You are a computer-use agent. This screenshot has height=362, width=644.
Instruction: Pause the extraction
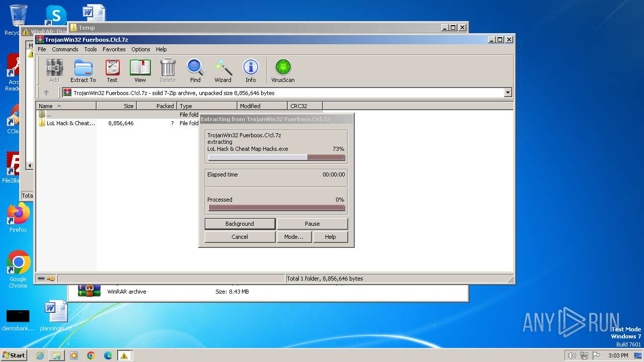pos(312,224)
